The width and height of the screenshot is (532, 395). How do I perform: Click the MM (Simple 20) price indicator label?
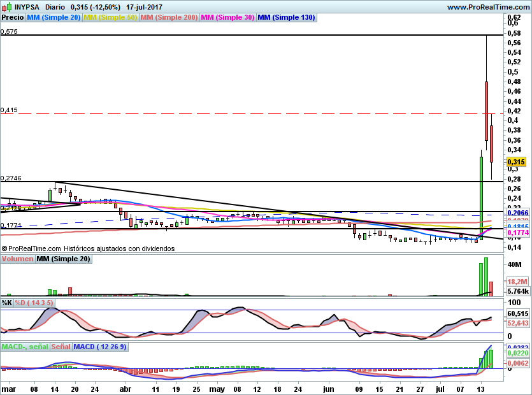(54, 17)
